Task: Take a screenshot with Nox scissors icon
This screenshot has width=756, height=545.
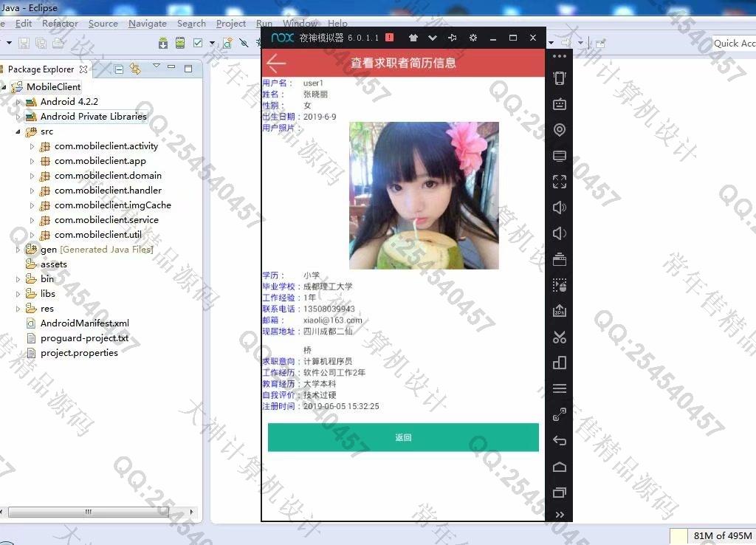Action: pos(560,337)
